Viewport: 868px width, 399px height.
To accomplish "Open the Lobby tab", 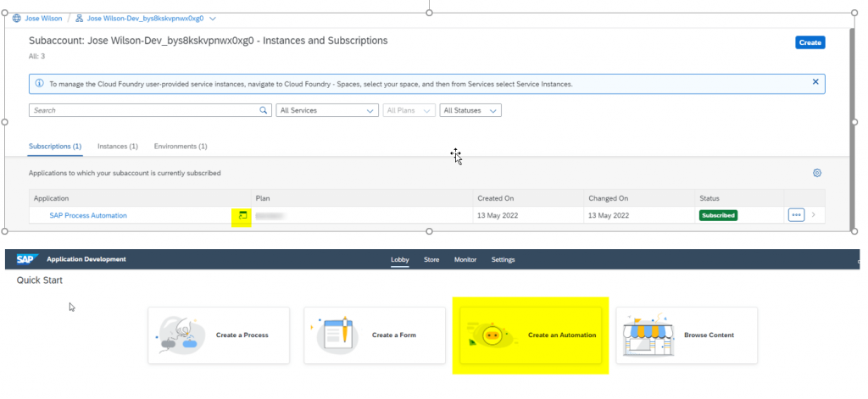I will tap(400, 259).
